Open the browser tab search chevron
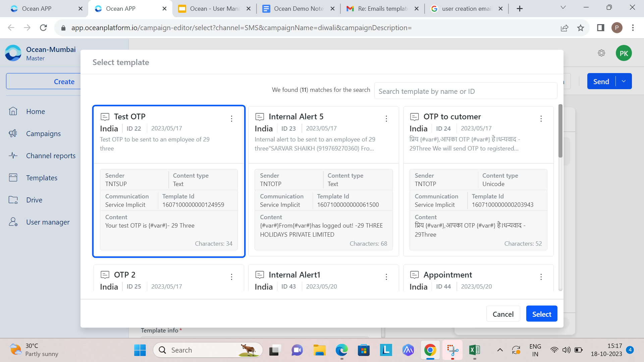The height and width of the screenshot is (362, 644). 563,8
